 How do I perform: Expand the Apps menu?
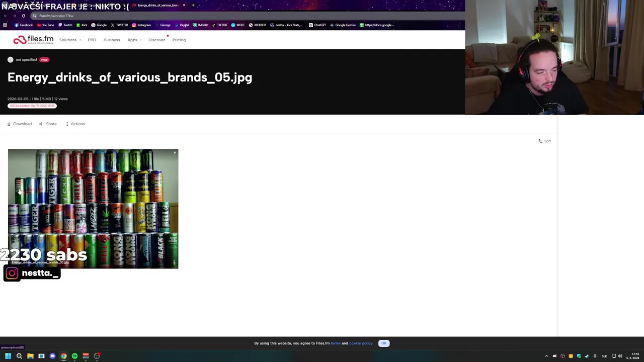[x=134, y=40]
